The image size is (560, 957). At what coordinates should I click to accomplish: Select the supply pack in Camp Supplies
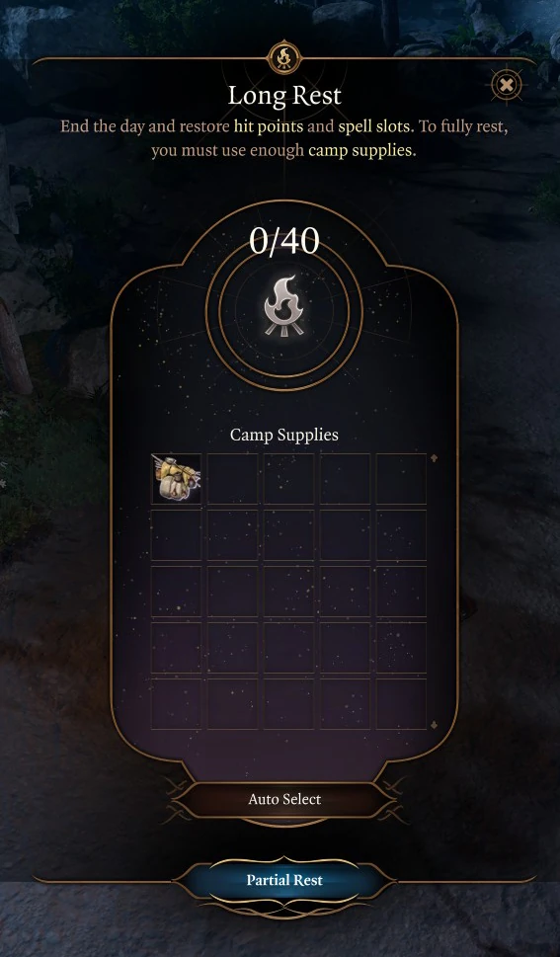[177, 478]
